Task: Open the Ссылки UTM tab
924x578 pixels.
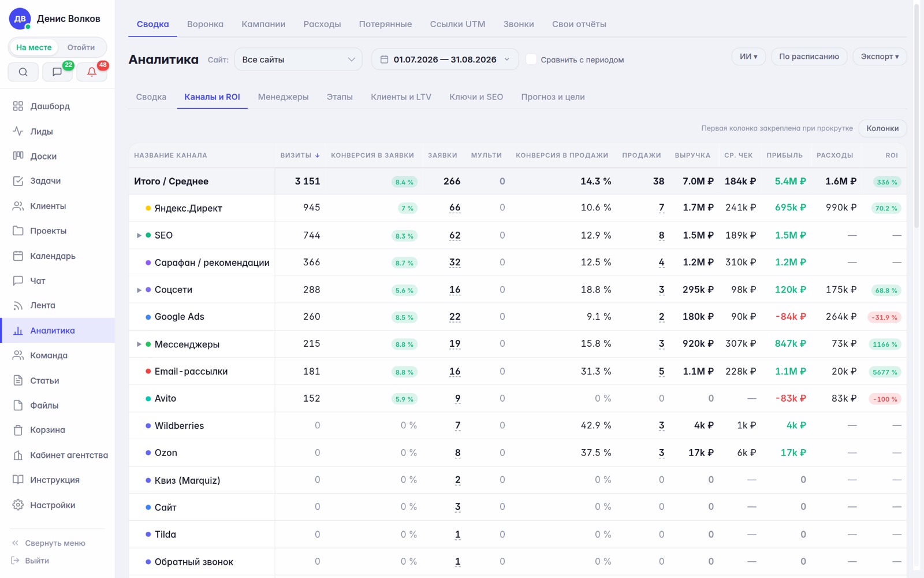Action: [457, 24]
